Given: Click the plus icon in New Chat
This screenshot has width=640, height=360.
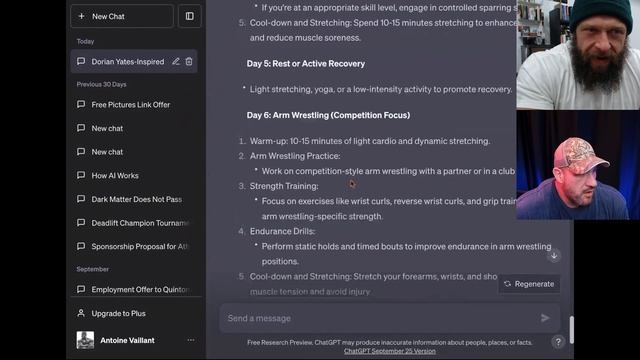Looking at the screenshot, I should coord(81,16).
